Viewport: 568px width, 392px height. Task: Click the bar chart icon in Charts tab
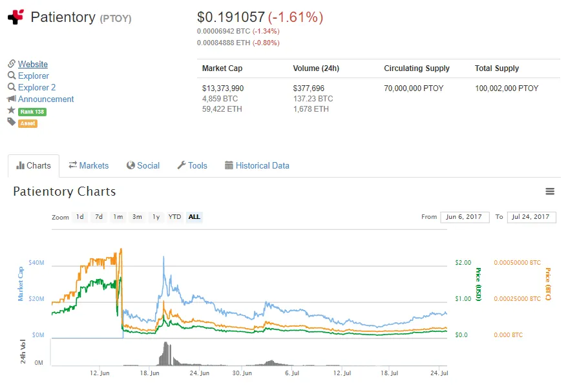[20, 166]
